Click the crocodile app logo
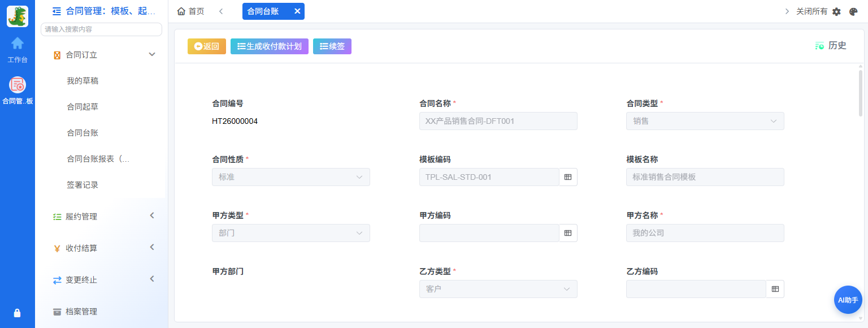The height and width of the screenshot is (328, 868). [x=18, y=16]
